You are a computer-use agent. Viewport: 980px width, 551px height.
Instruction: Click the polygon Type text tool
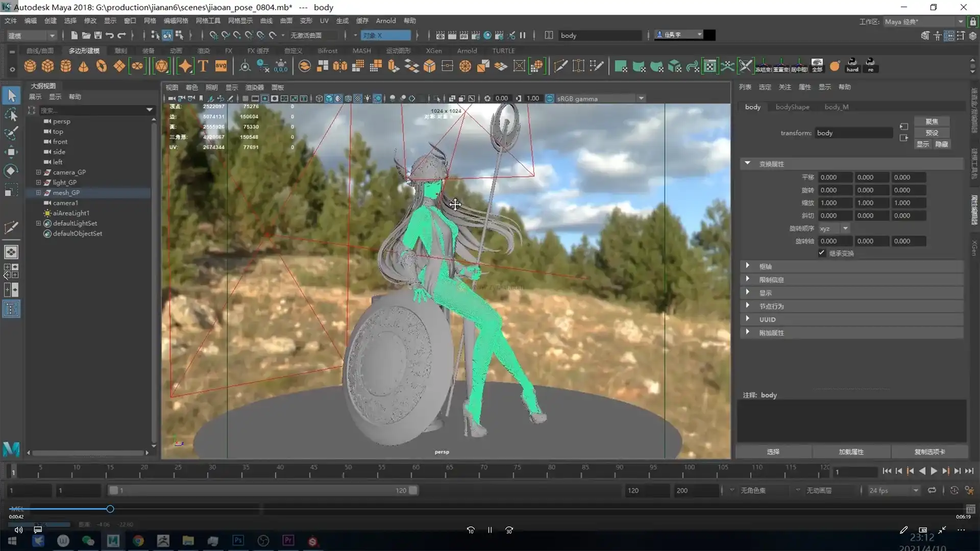point(203,66)
